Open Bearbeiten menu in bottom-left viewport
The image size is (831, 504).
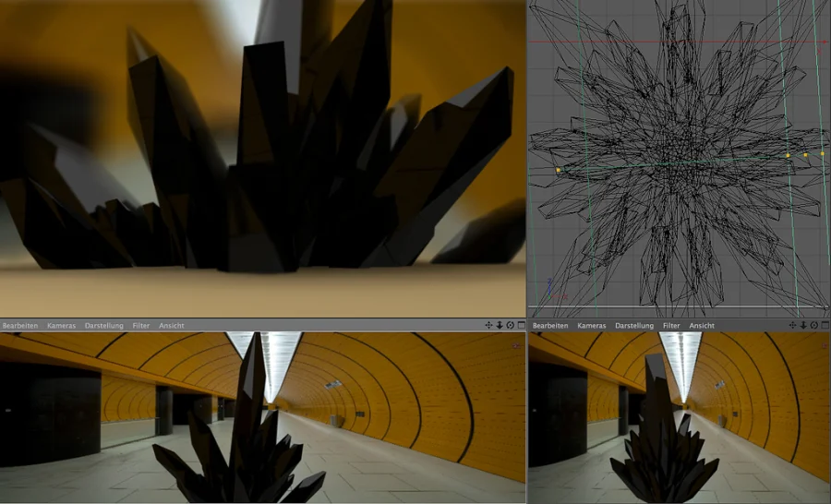[21, 326]
